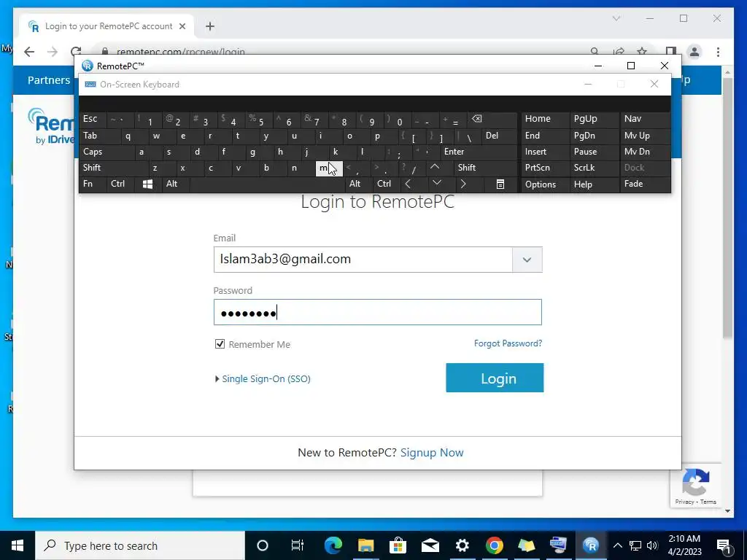Switch to Chrome on taskbar
Screen dimensions: 747x560
(x=494, y=545)
